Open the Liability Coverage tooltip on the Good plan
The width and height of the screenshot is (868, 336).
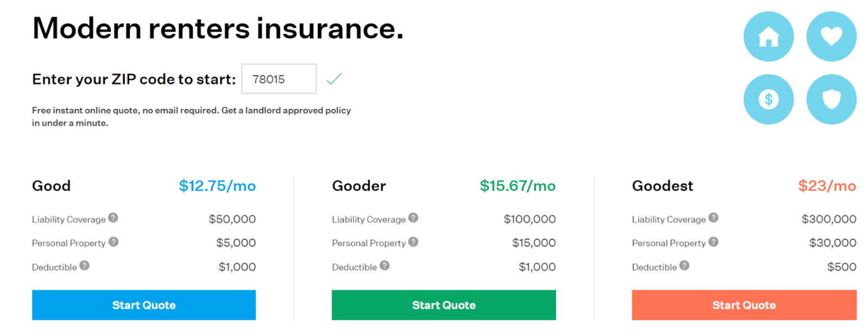click(x=113, y=217)
